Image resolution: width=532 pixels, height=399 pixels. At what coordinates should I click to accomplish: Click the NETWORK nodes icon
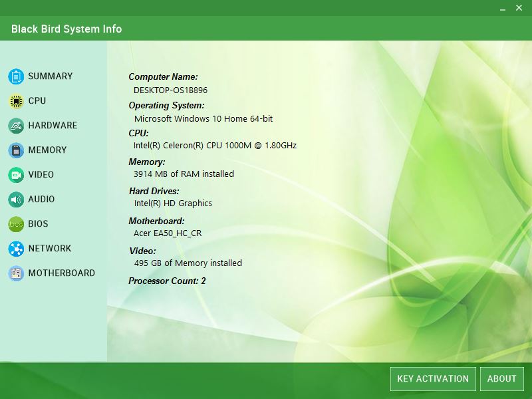click(x=15, y=249)
